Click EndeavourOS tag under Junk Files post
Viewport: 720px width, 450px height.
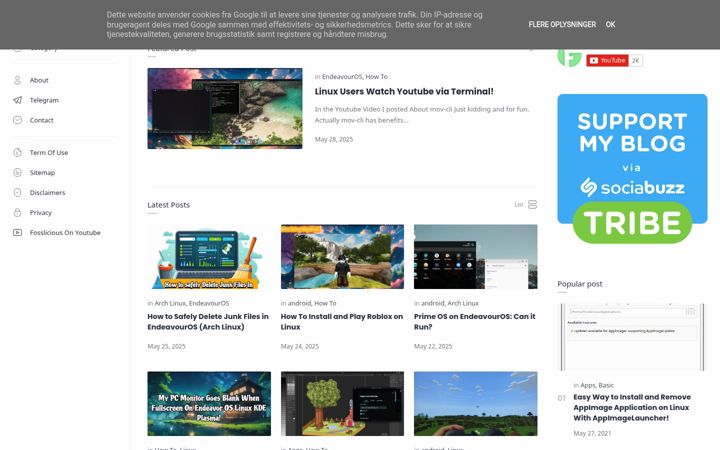[209, 303]
